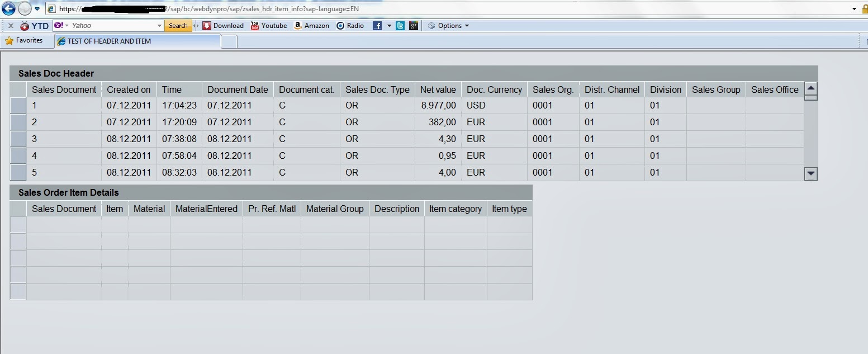This screenshot has height=354, width=868.
Task: Select row selector for Sales Document 1
Action: click(18, 106)
